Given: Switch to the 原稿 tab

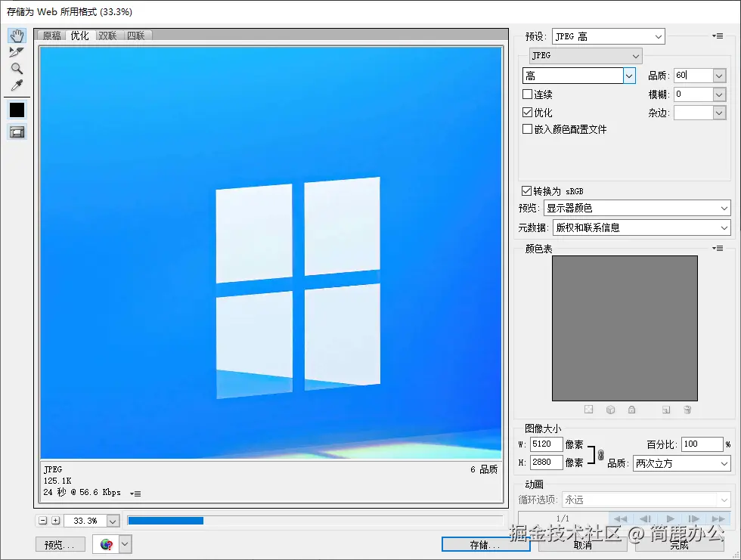Looking at the screenshot, I should click(52, 36).
